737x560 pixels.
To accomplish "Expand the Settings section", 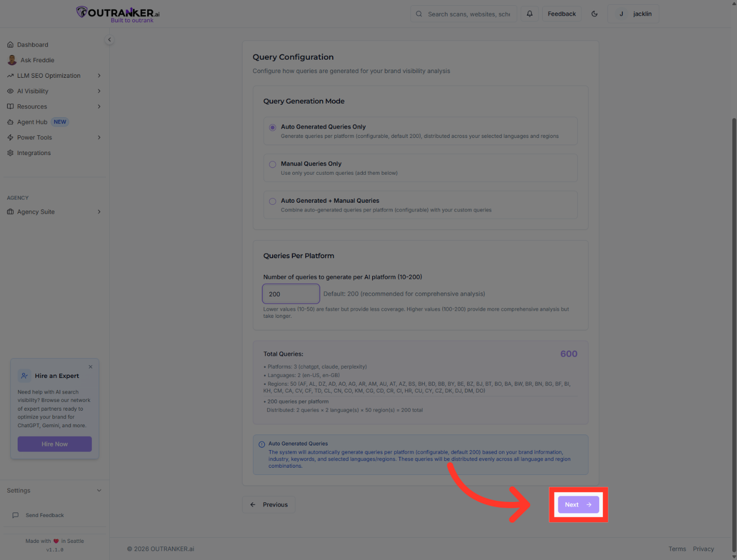I will (x=54, y=491).
